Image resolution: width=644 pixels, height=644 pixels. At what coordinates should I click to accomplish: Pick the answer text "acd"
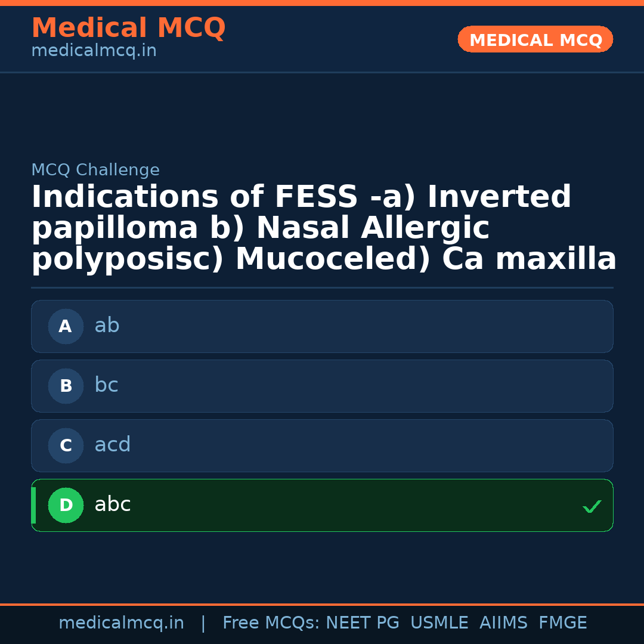112,445
